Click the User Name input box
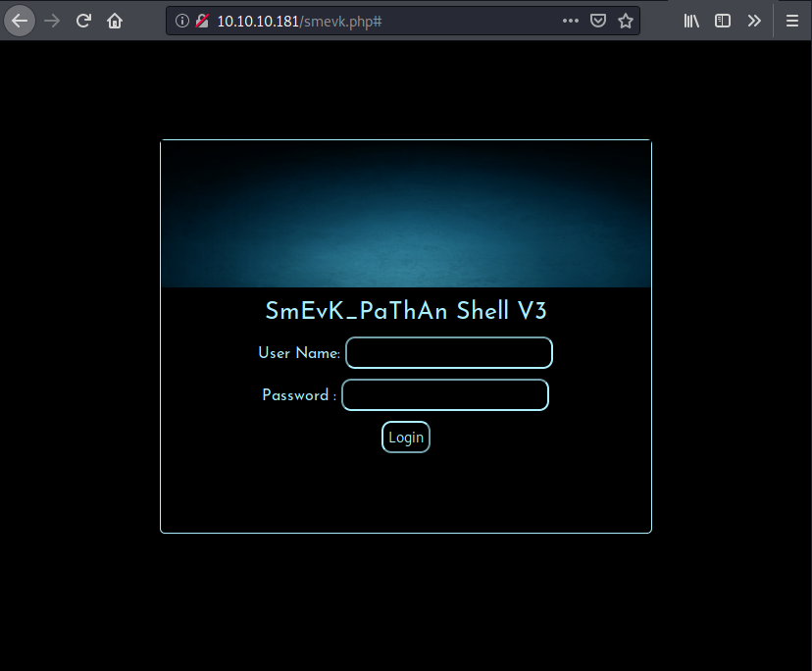 pos(448,352)
